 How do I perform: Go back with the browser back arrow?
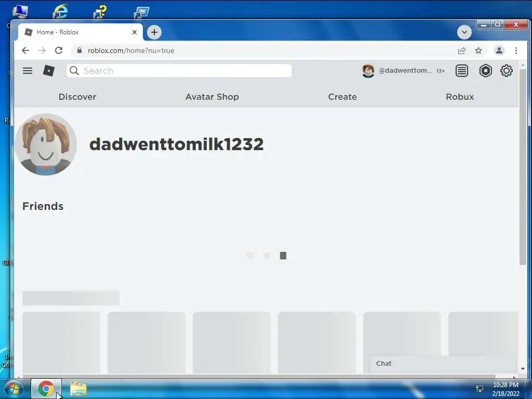coord(25,50)
